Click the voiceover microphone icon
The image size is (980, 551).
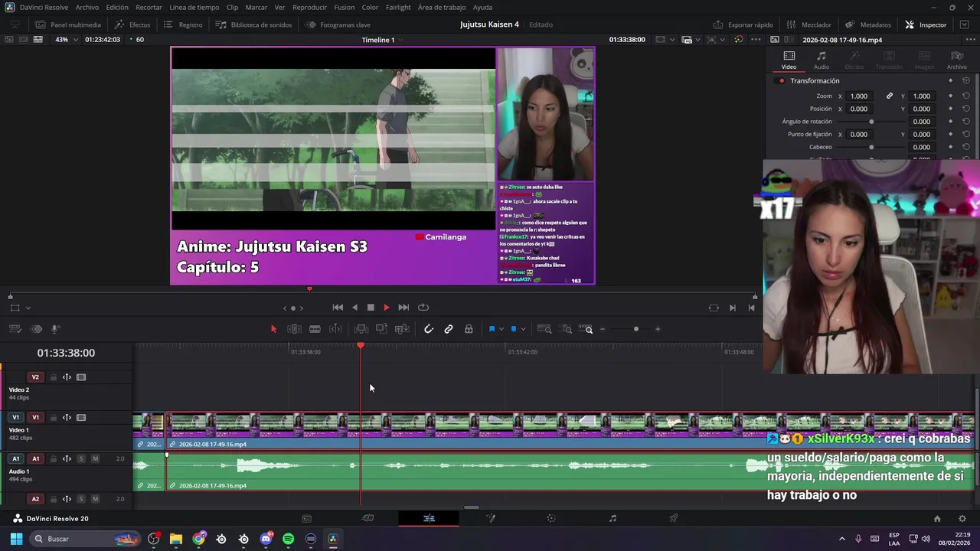[x=56, y=329]
